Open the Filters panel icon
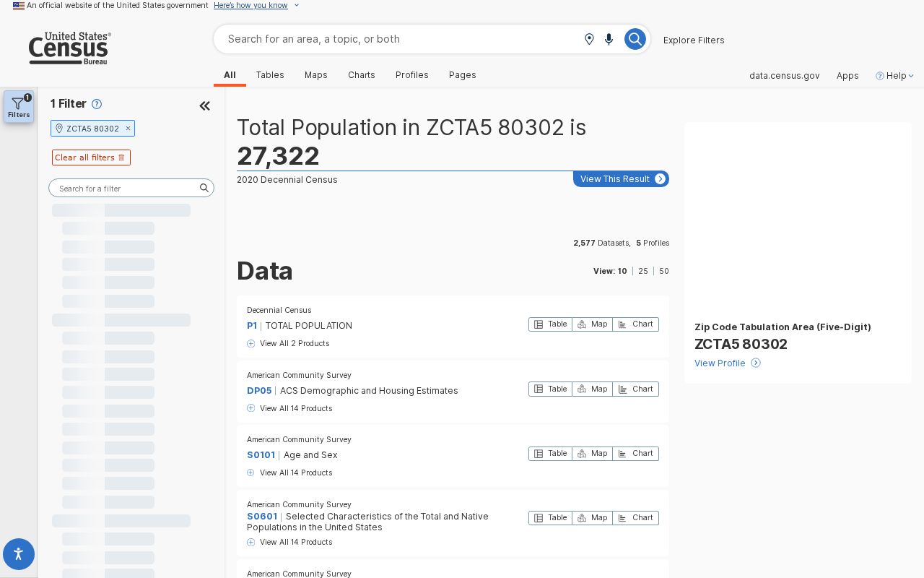 pyautogui.click(x=19, y=106)
